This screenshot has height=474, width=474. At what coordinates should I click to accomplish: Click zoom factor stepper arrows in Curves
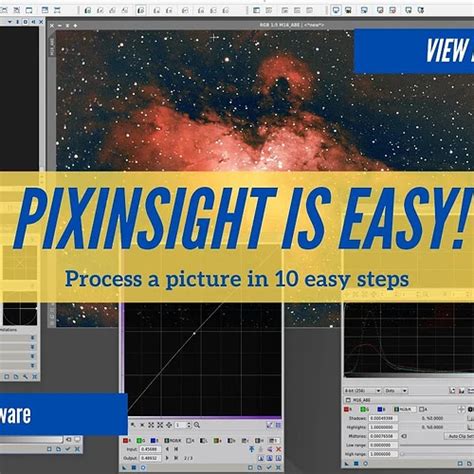click(189, 425)
